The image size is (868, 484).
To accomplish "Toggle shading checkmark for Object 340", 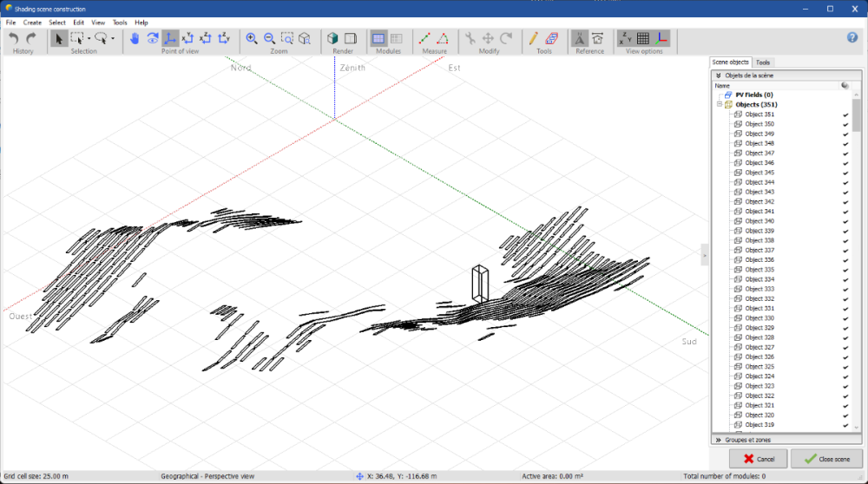I will pos(845,221).
